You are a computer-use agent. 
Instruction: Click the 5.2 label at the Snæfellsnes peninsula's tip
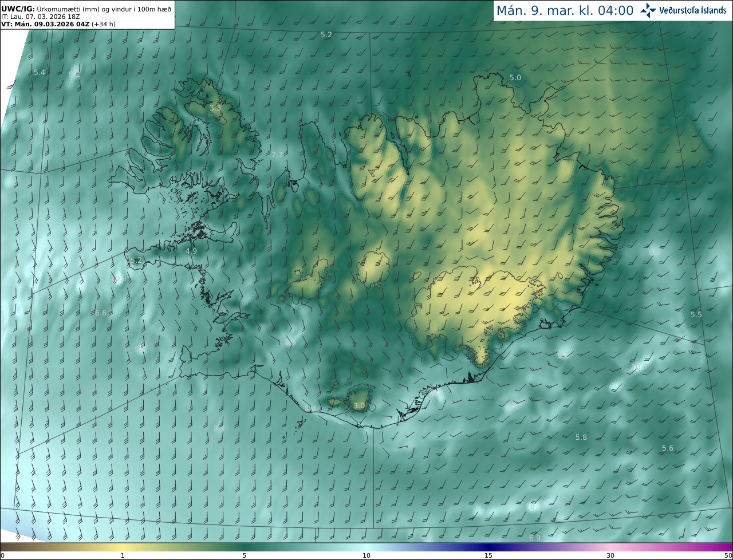pos(136,260)
